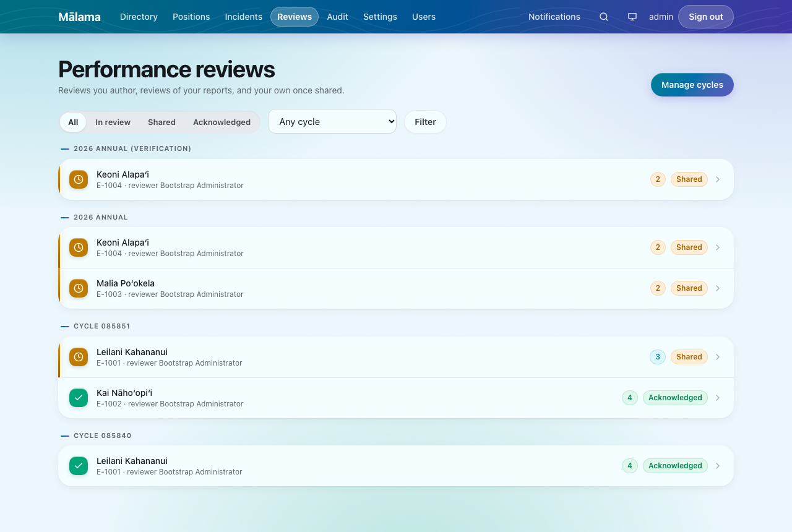Click E-1003 reviewer subtitle text
Viewport: 792px width, 532px height.
[x=170, y=294]
